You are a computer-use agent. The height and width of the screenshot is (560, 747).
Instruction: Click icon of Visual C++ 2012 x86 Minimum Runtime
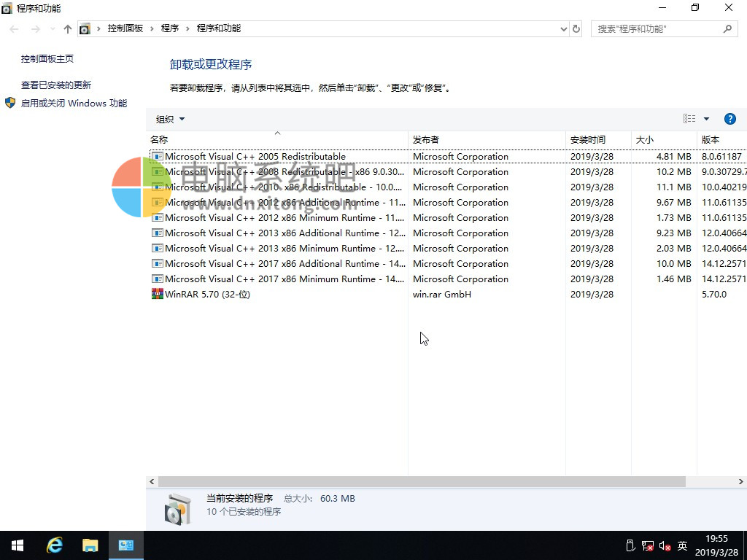tap(158, 217)
